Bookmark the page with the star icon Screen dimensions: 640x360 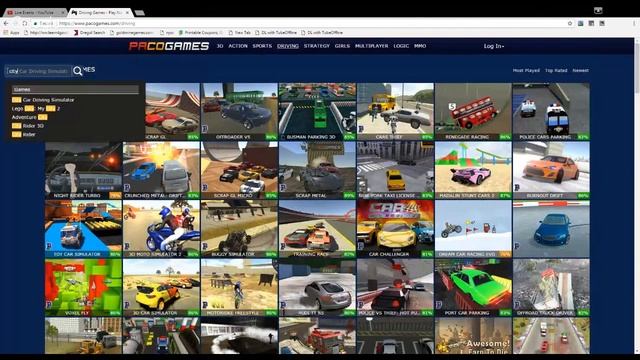(570, 23)
